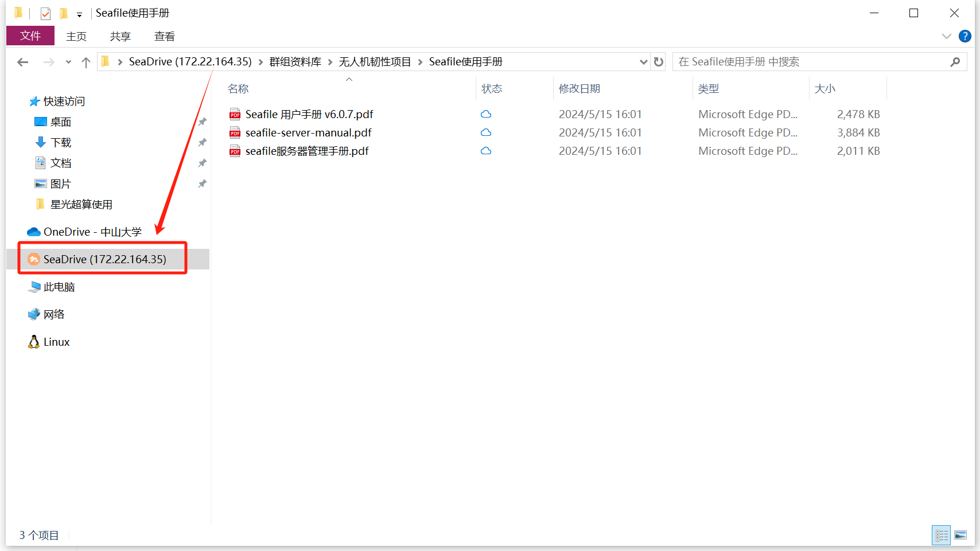This screenshot has width=980, height=551.
Task: Switch to details list view
Action: click(x=942, y=535)
